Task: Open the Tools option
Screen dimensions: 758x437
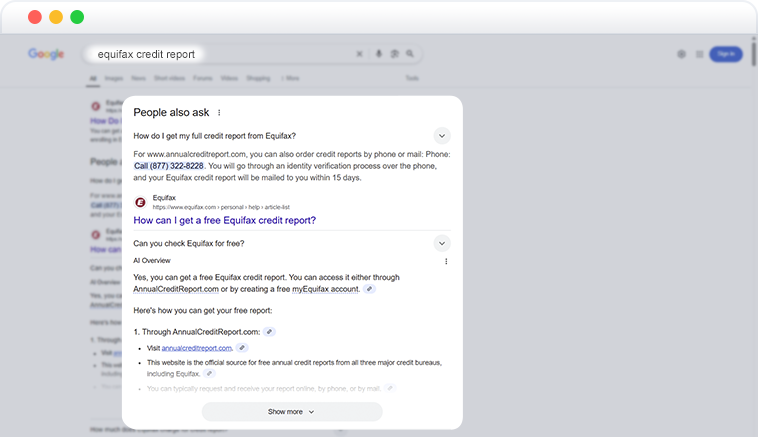Action: click(x=412, y=78)
